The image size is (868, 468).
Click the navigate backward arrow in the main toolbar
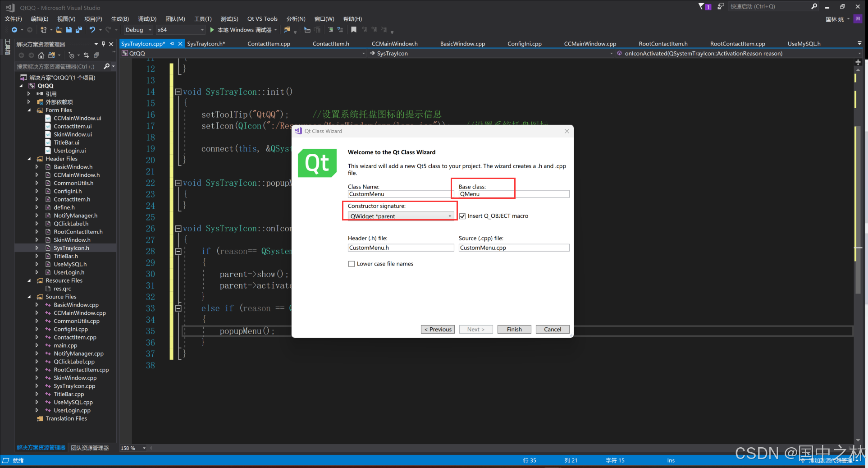pos(14,30)
